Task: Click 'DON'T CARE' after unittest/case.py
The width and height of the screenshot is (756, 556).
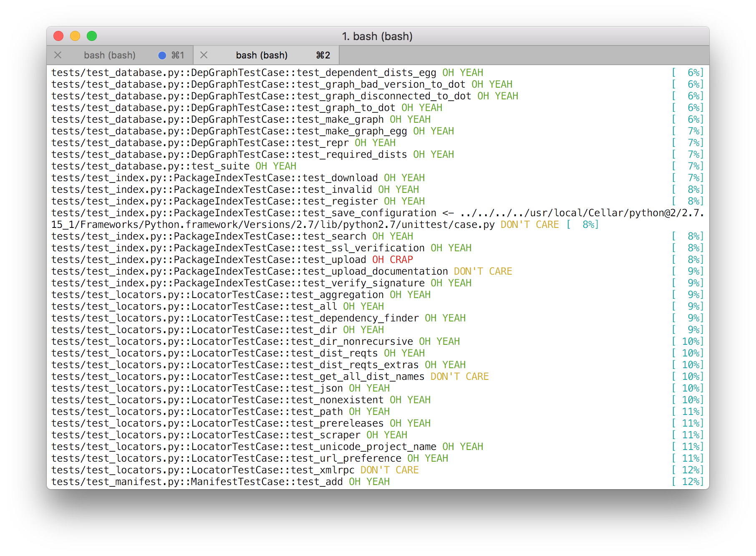Action: click(x=529, y=225)
